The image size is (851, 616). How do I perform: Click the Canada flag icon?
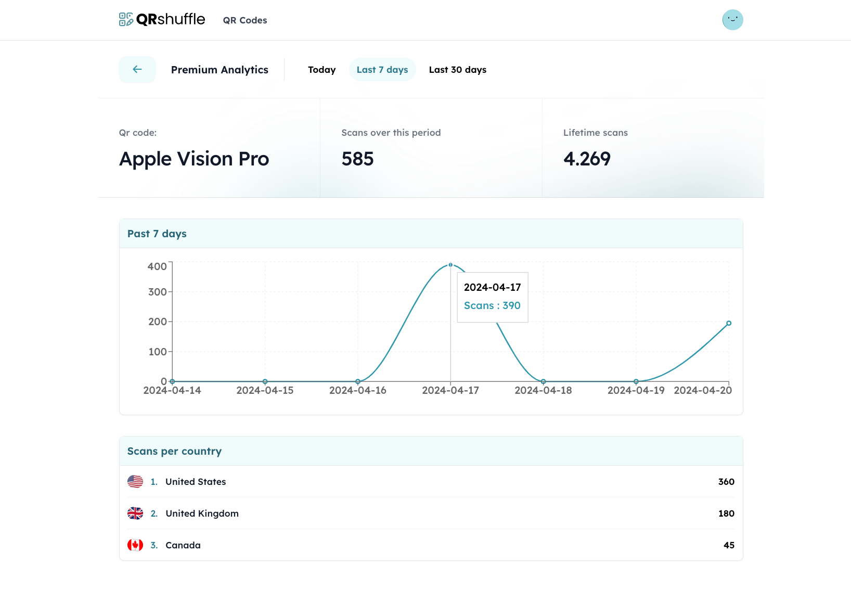pos(135,545)
